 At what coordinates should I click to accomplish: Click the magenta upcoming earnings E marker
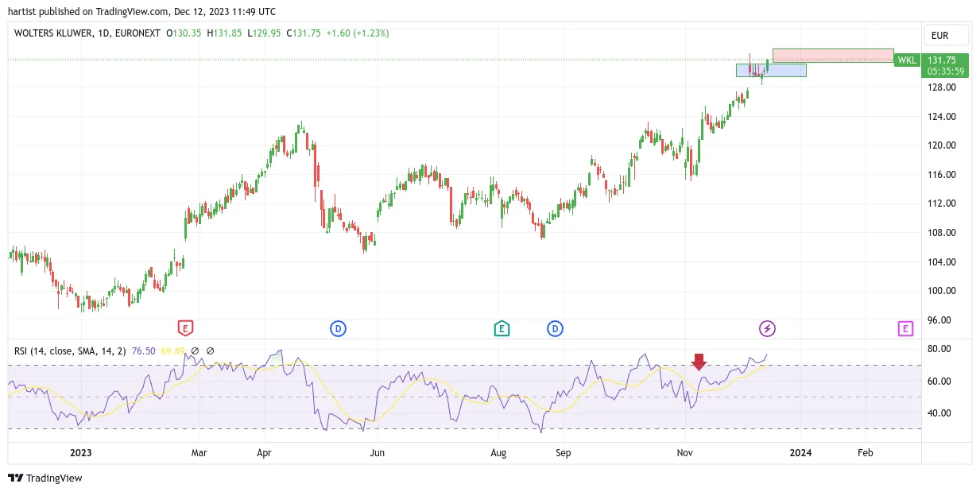(x=905, y=328)
